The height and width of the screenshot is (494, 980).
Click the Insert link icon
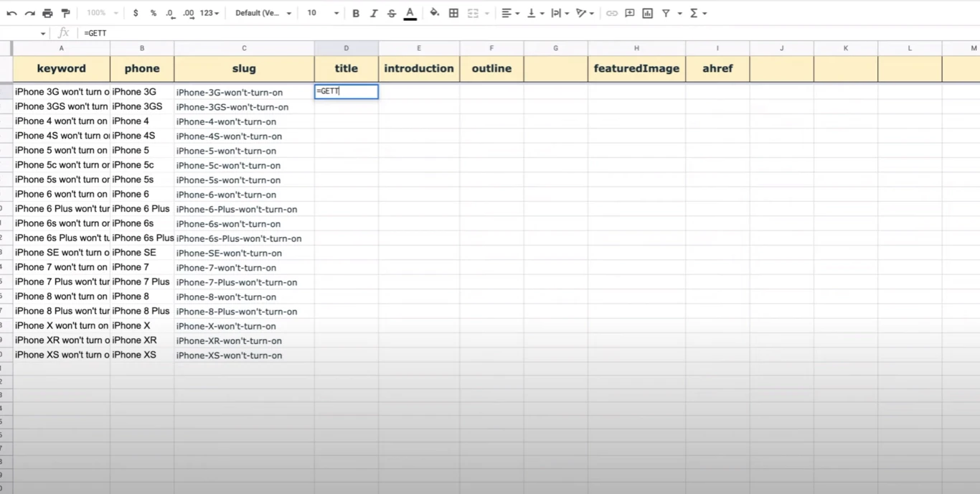tap(611, 13)
